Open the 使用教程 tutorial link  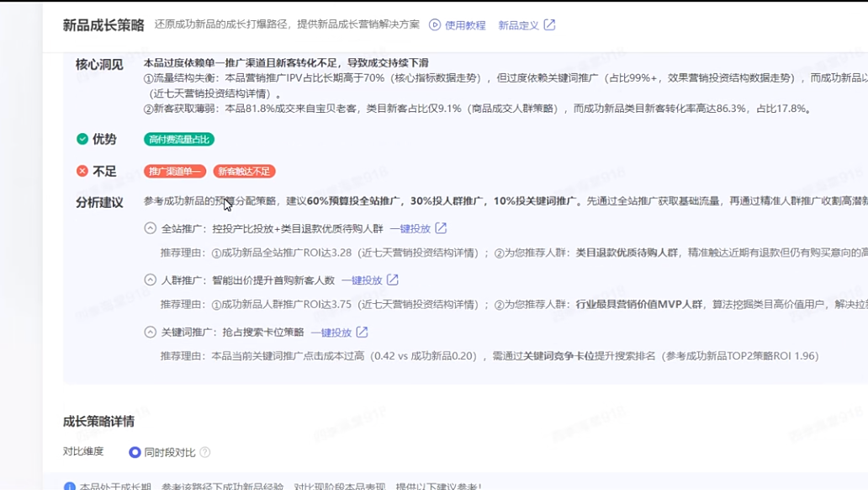tap(465, 25)
